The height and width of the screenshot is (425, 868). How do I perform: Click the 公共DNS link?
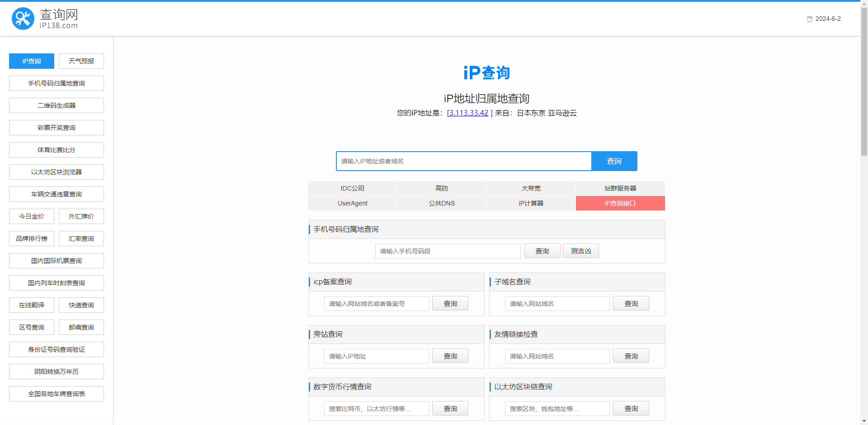[442, 203]
